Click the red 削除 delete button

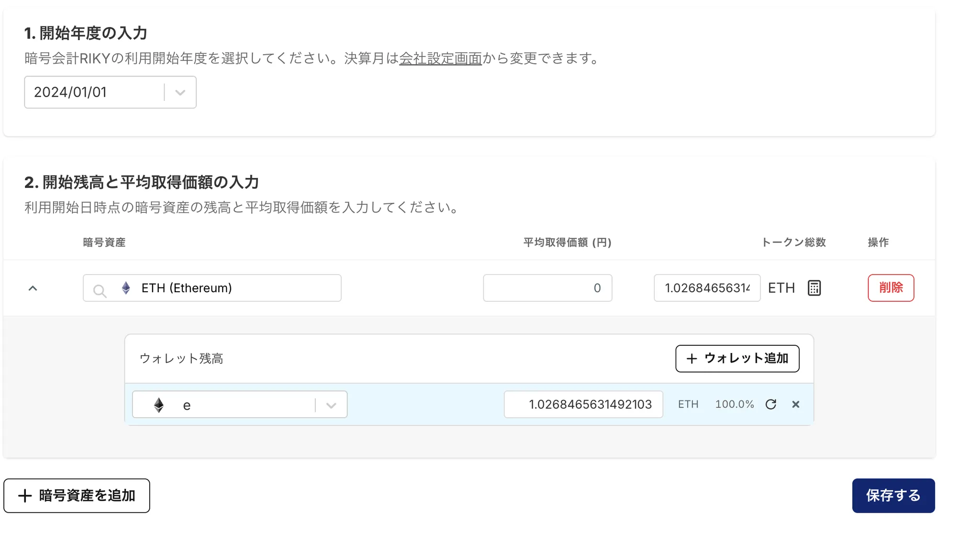click(891, 288)
